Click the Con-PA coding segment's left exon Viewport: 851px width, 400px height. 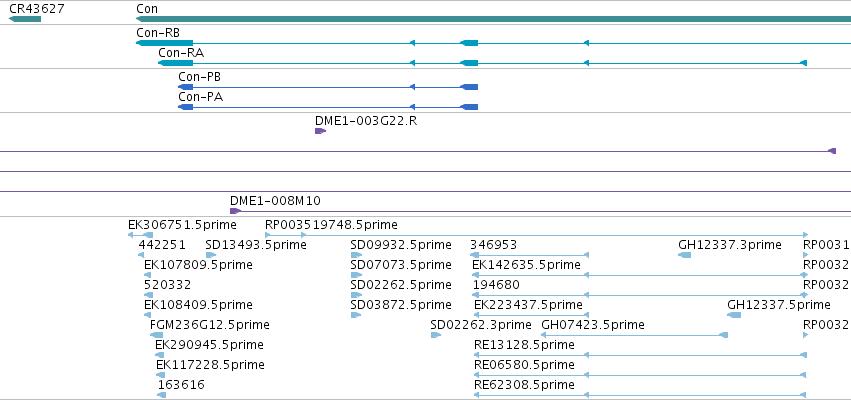(186, 107)
